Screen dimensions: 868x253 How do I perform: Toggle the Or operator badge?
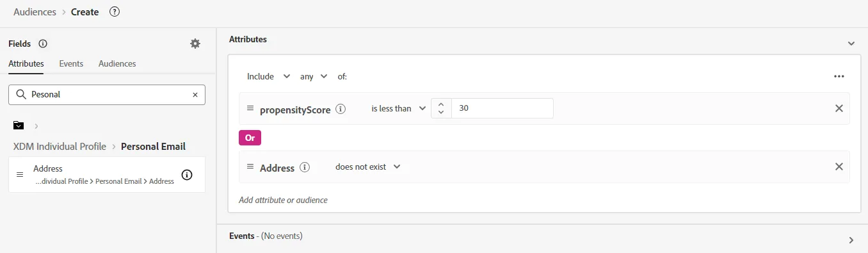coord(250,138)
